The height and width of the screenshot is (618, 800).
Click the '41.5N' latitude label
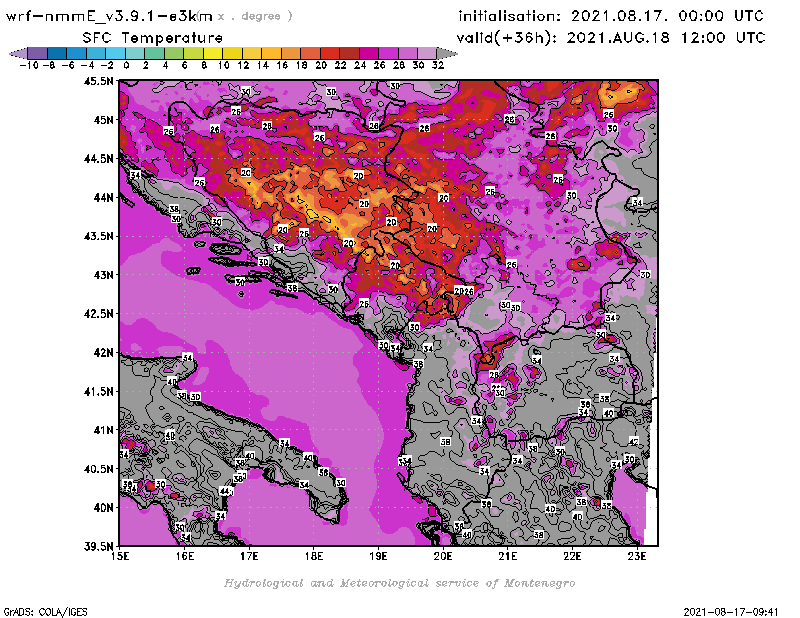[98, 391]
